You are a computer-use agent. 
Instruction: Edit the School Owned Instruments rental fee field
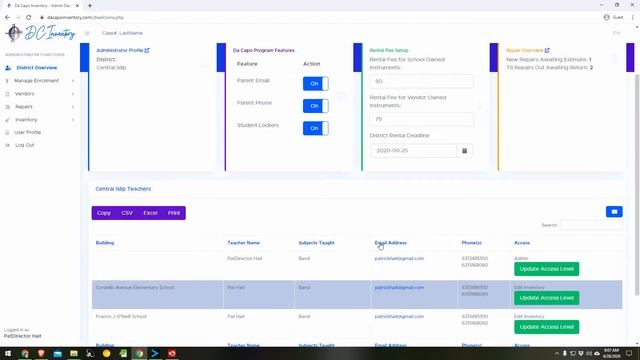pyautogui.click(x=422, y=82)
